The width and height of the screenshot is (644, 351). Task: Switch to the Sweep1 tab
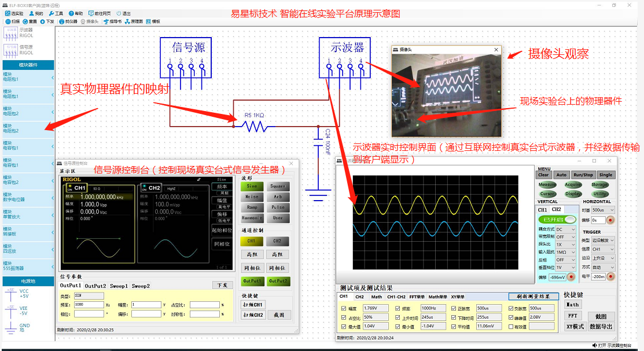119,286
